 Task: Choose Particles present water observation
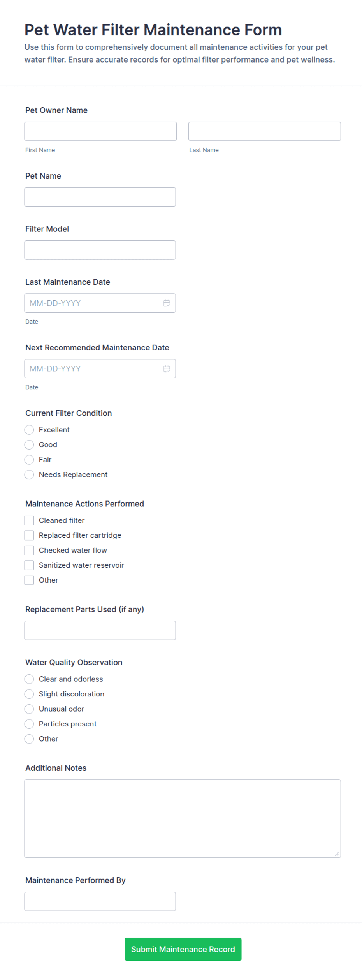point(29,724)
